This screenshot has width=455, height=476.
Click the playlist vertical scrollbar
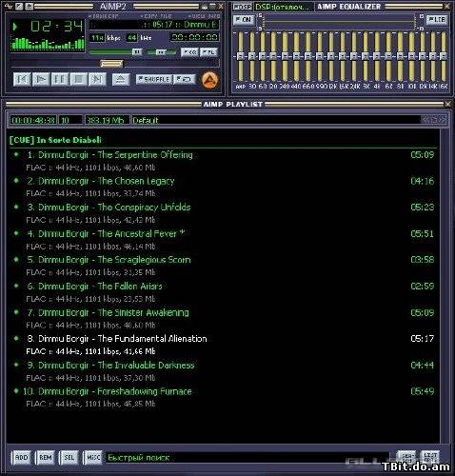coord(445,286)
